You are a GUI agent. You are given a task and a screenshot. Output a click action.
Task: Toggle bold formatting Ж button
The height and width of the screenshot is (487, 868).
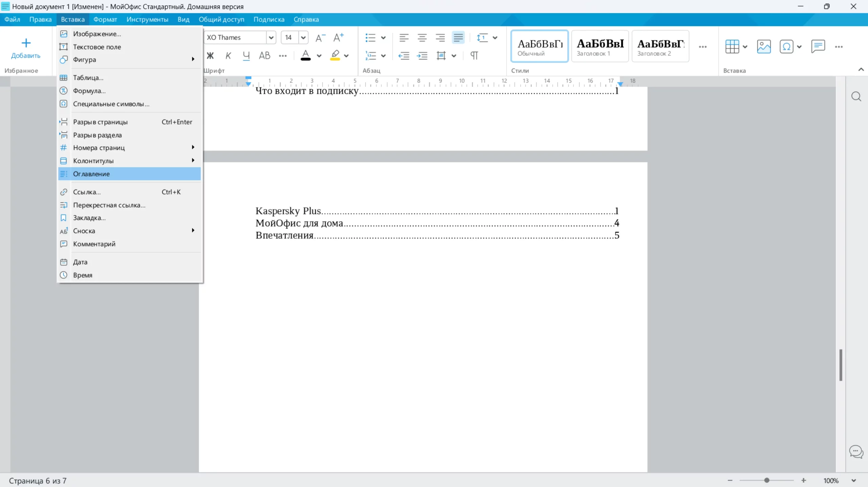pyautogui.click(x=210, y=56)
